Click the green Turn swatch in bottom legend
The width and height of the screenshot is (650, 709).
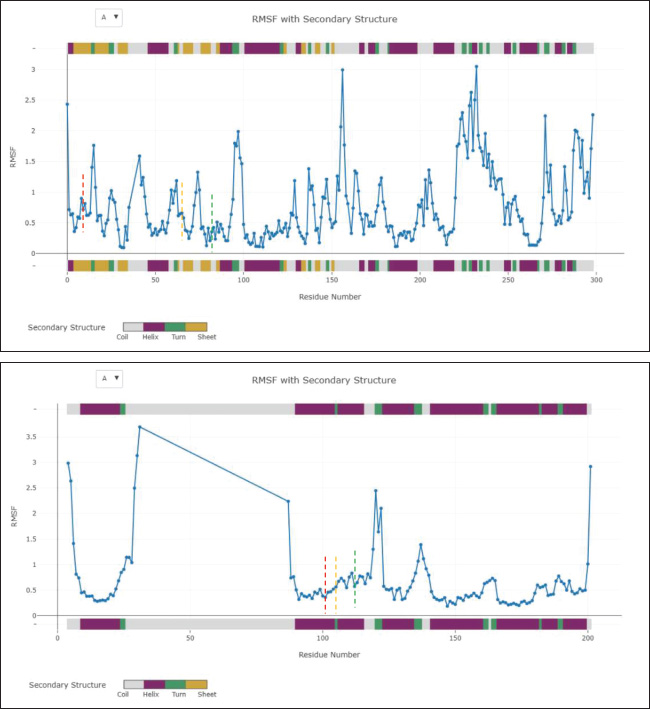[x=175, y=685]
